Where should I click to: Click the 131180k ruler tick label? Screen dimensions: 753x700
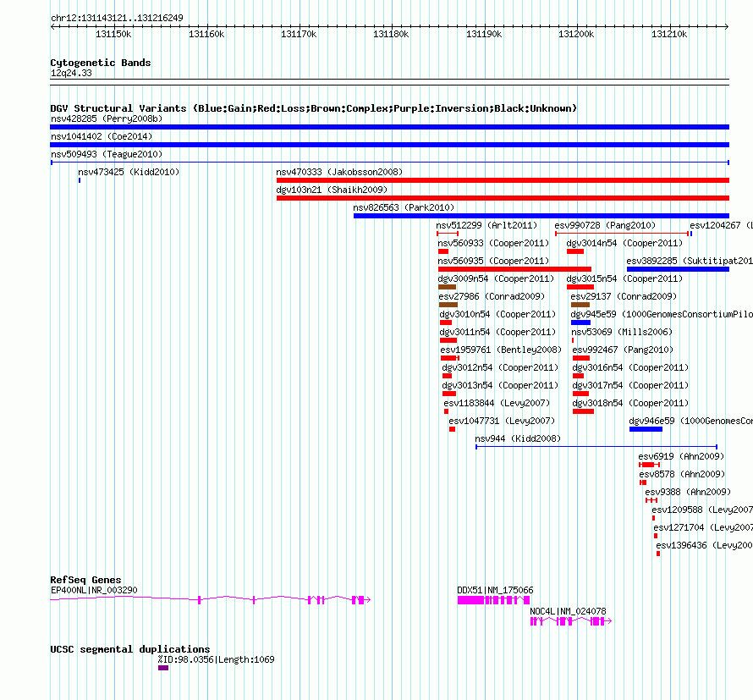pos(391,34)
